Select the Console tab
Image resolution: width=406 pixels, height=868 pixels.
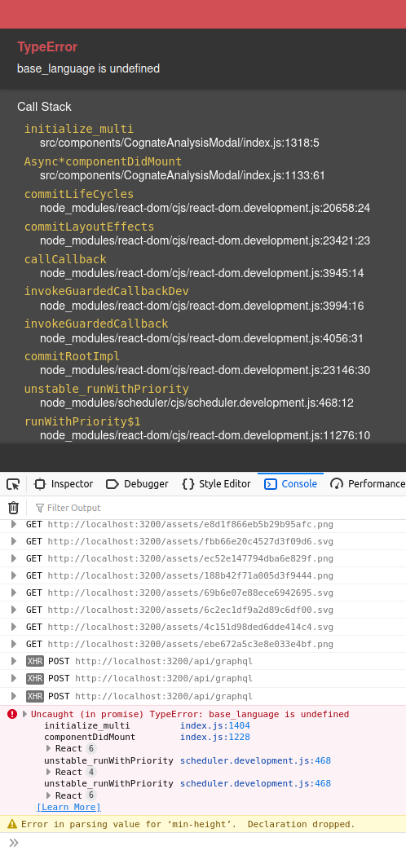click(x=291, y=484)
